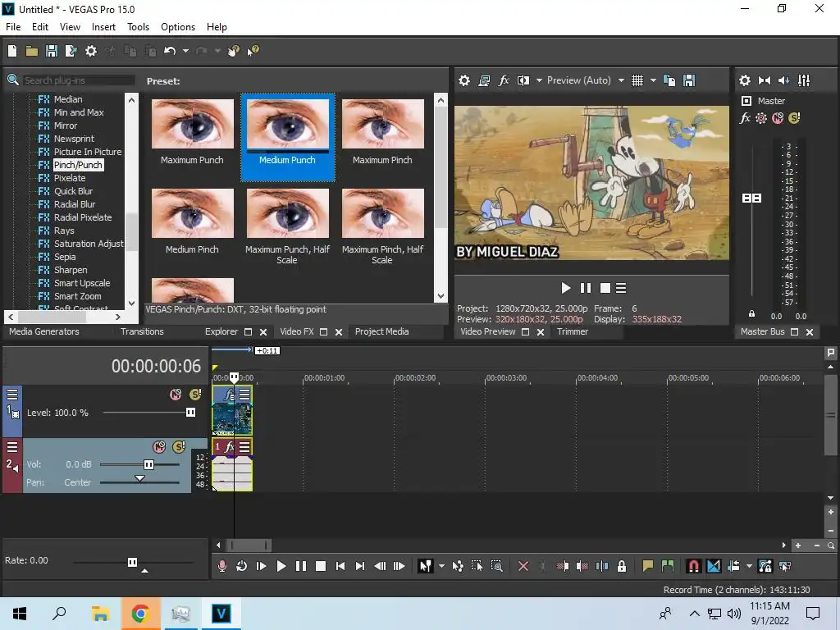Screen dimensions: 840x630
Task: Open Video Preview project settings gear
Action: (464, 80)
